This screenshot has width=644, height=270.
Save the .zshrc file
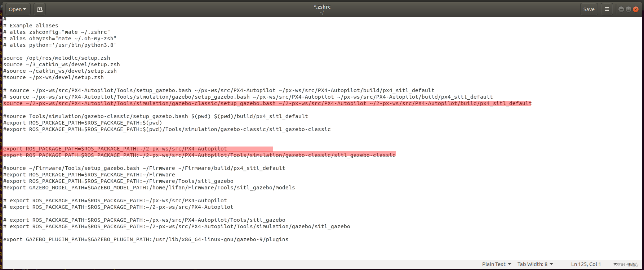pyautogui.click(x=589, y=9)
